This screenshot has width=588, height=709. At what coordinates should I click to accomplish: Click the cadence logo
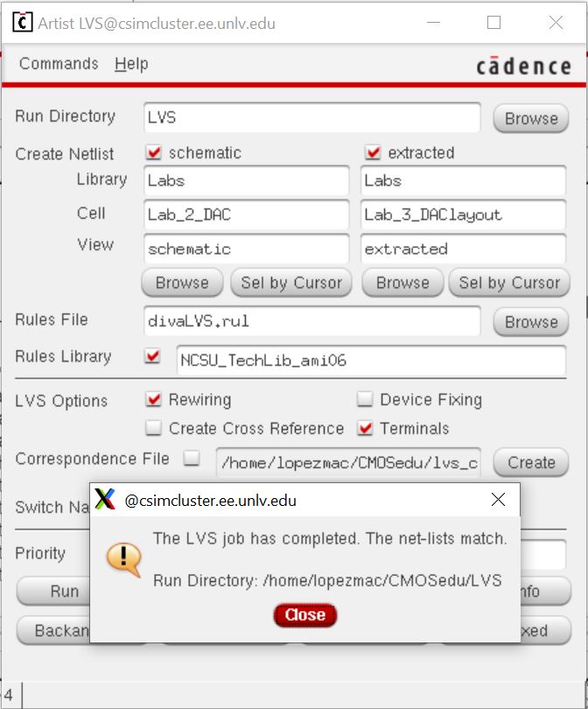coord(524,66)
